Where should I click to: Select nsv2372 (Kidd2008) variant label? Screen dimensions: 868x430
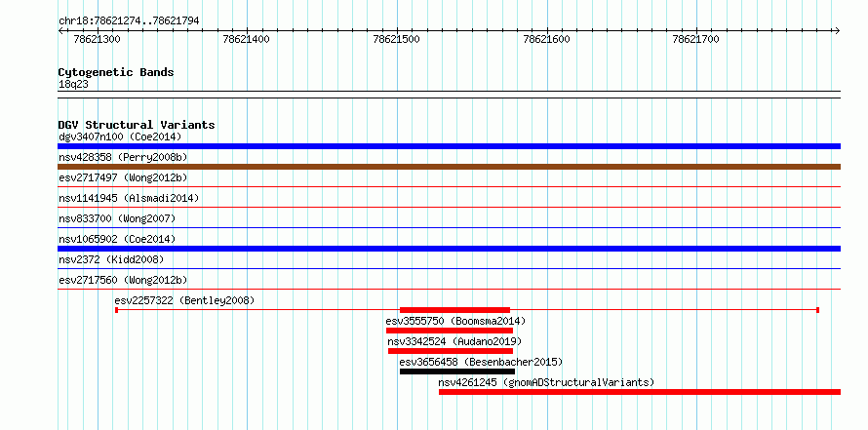pyautogui.click(x=111, y=259)
